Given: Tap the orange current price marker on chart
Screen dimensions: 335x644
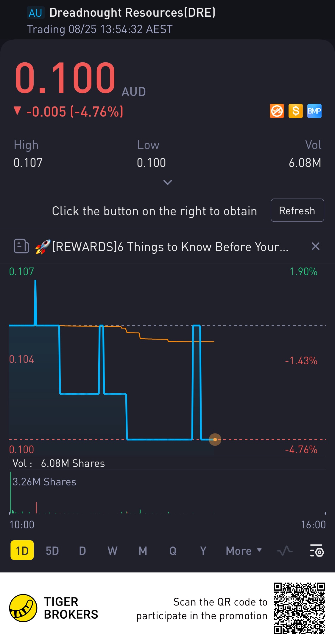Looking at the screenshot, I should [215, 439].
